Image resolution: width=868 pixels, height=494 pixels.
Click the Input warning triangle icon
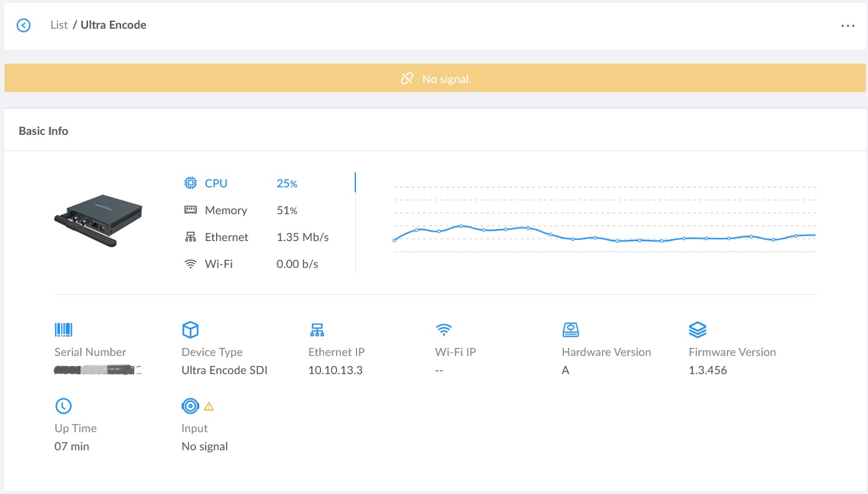point(209,407)
